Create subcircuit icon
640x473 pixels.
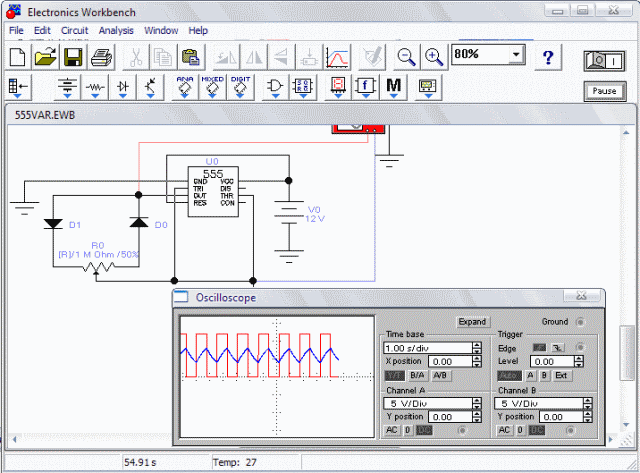tap(309, 57)
